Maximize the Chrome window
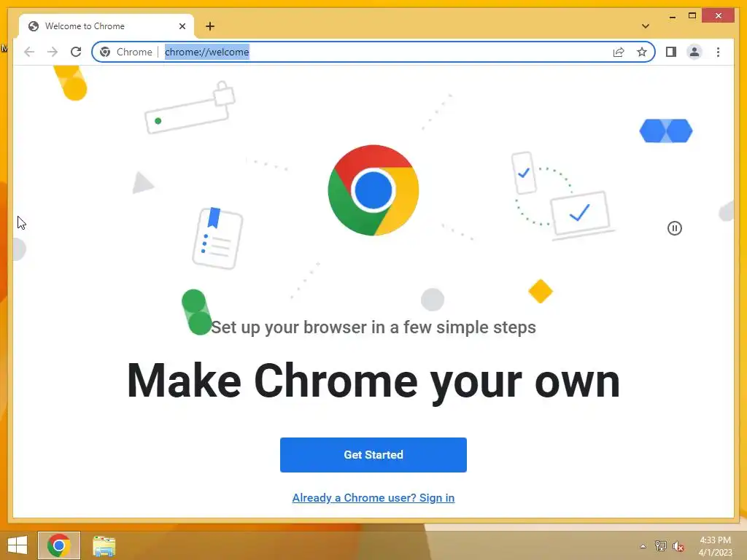 click(x=692, y=16)
